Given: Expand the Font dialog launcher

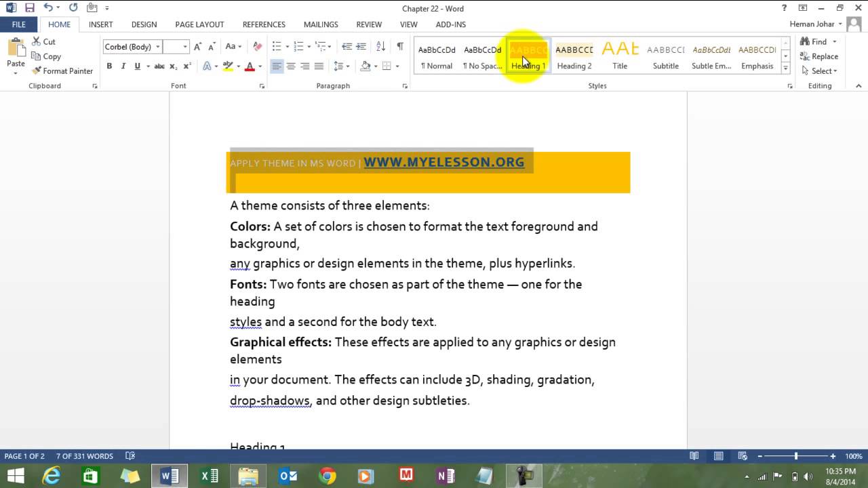Looking at the screenshot, I should 262,86.
